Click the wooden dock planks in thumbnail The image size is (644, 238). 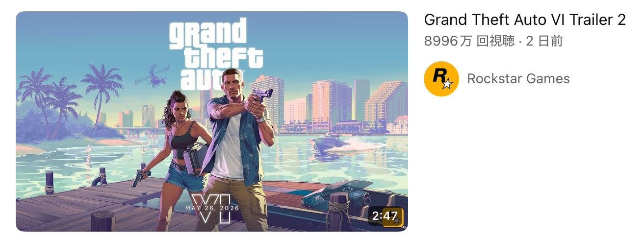point(88,206)
